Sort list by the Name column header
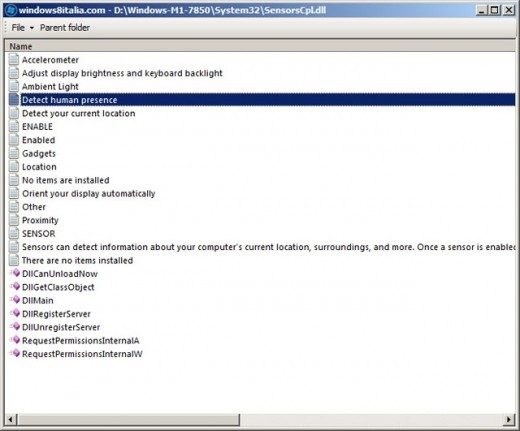This screenshot has height=431, width=520. click(x=260, y=46)
